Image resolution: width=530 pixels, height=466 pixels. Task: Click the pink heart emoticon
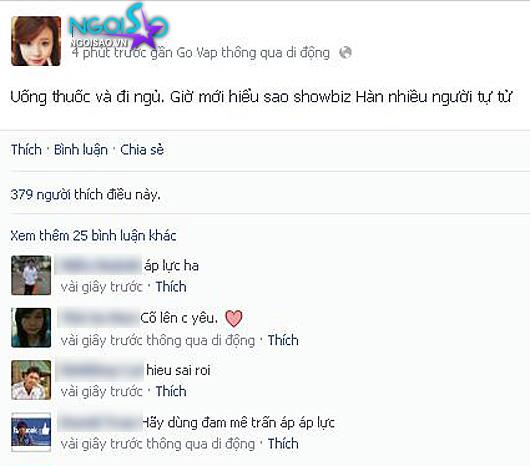pyautogui.click(x=234, y=318)
